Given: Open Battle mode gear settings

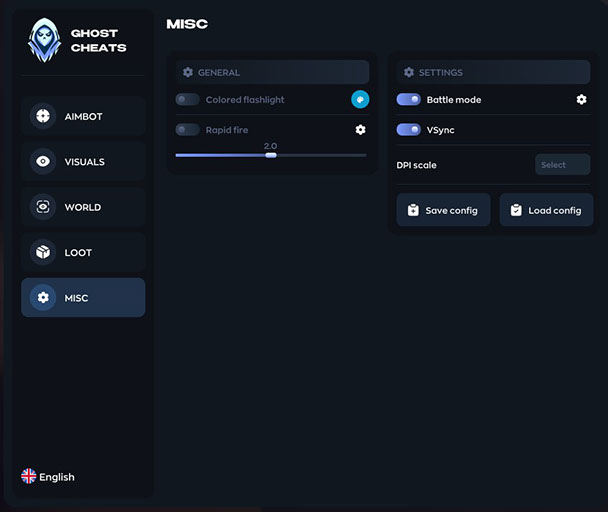Looking at the screenshot, I should [581, 100].
